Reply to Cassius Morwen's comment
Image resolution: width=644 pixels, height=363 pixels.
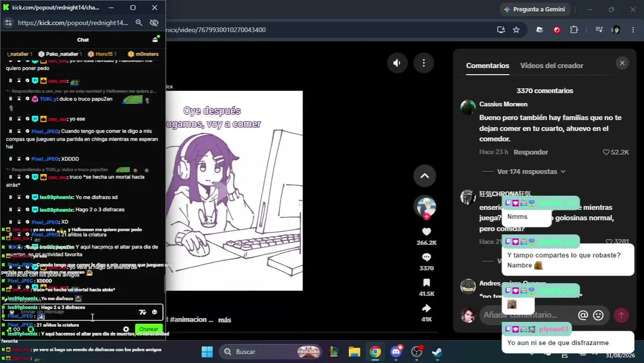pos(531,152)
